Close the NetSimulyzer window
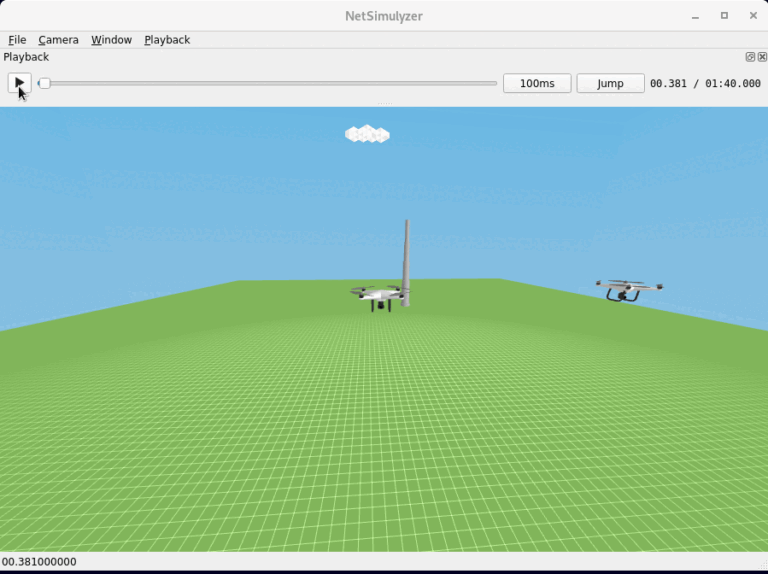Screen dimensions: 768x574 pos(753,16)
